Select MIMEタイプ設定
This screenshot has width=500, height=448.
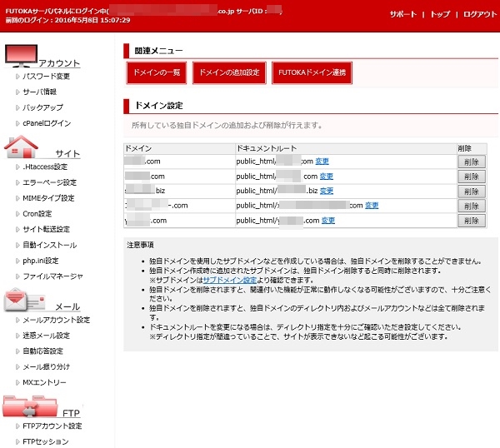48,198
